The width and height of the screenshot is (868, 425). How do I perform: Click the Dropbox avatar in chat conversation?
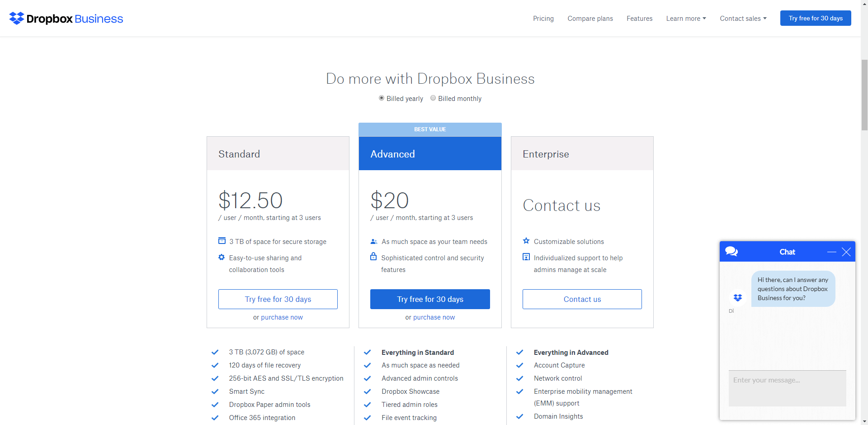pyautogui.click(x=738, y=298)
